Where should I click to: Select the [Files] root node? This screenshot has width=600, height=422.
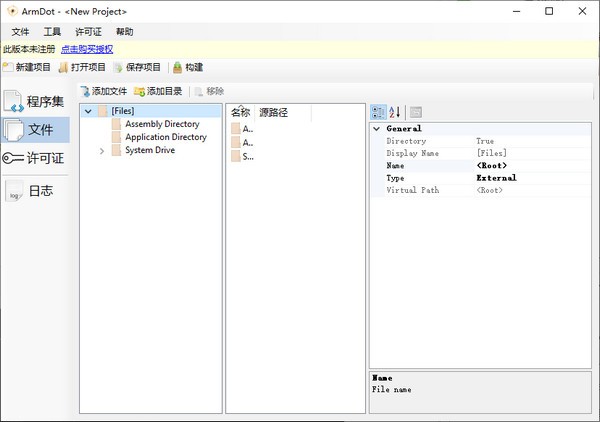(122, 111)
